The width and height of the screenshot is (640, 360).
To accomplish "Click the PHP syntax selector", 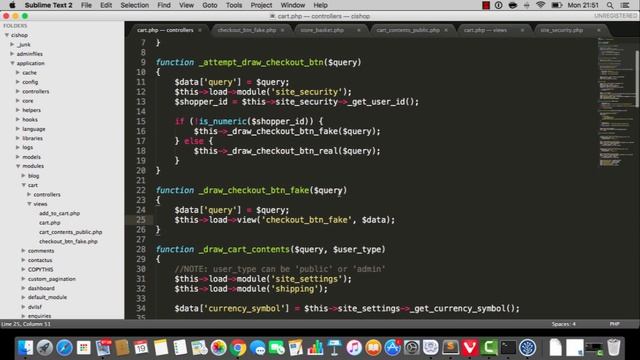I will (614, 324).
